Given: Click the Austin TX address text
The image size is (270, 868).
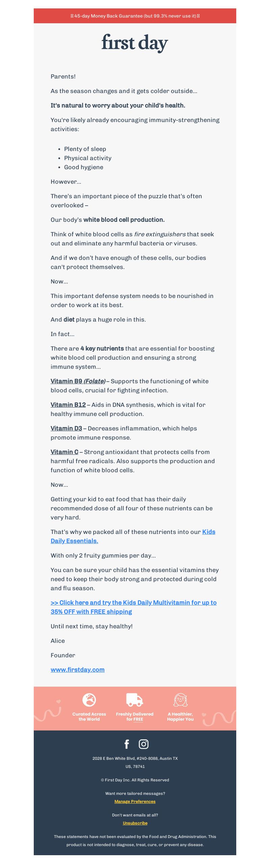Looking at the screenshot, I should [135, 762].
